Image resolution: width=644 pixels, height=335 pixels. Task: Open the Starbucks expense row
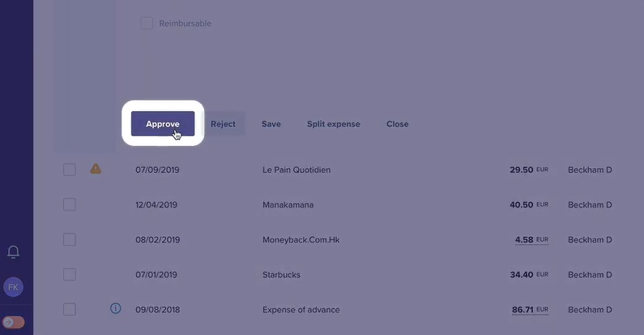pos(338,275)
